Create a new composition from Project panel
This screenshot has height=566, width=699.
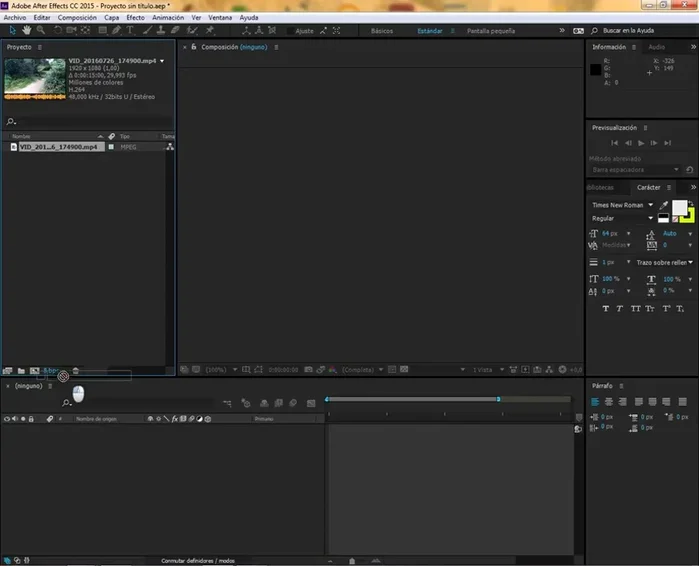pos(34,371)
